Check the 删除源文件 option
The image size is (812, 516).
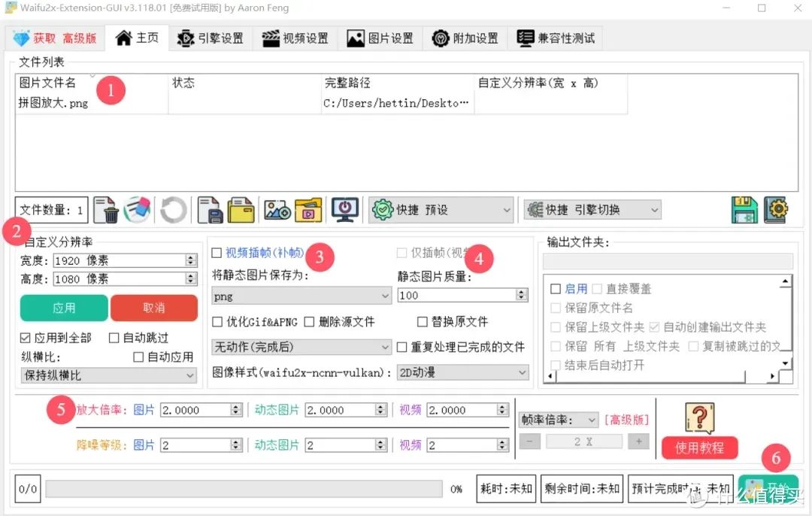(309, 322)
